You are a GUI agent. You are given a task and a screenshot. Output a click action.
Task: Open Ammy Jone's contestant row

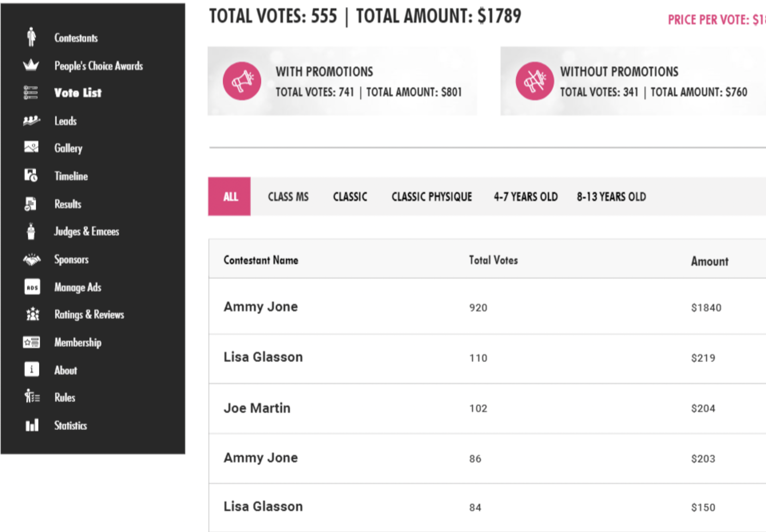tap(261, 307)
